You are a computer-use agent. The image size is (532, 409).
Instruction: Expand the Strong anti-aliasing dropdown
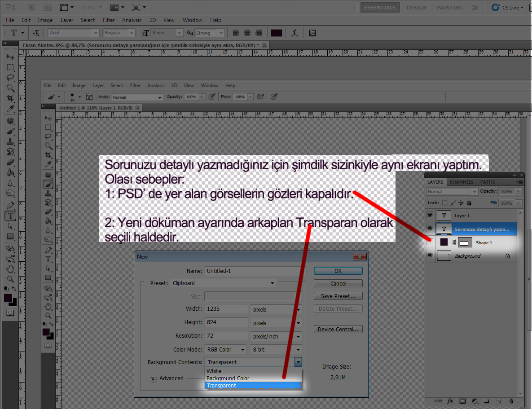pyautogui.click(x=220, y=33)
